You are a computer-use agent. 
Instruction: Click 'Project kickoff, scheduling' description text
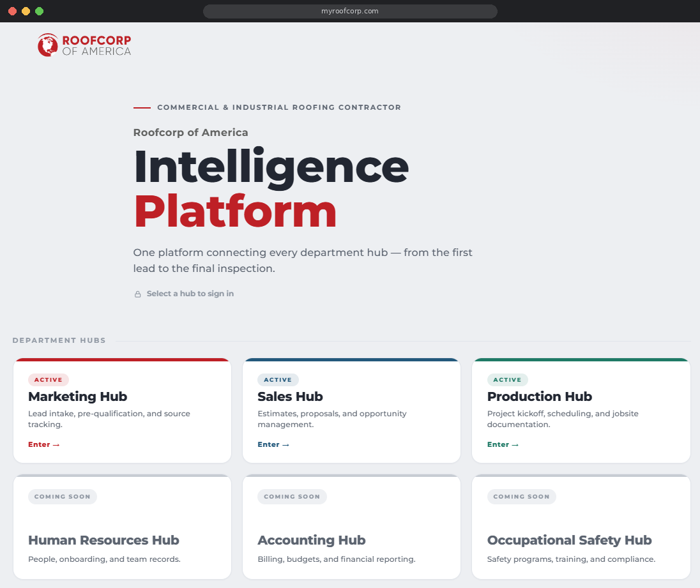point(563,419)
